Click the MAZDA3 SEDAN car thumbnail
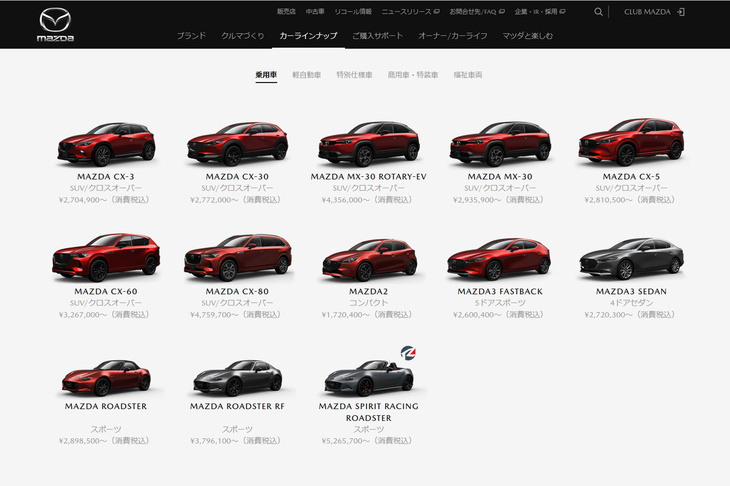This screenshot has height=486, width=730. tap(630, 258)
